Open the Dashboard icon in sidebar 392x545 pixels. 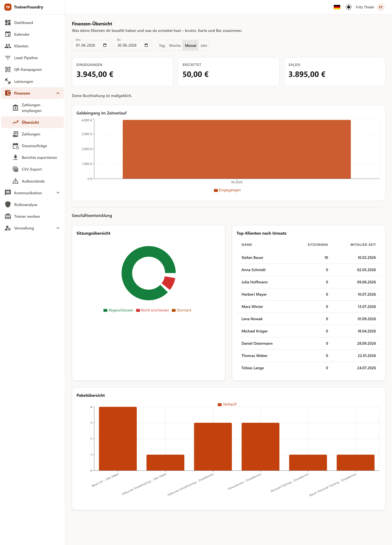tap(8, 23)
